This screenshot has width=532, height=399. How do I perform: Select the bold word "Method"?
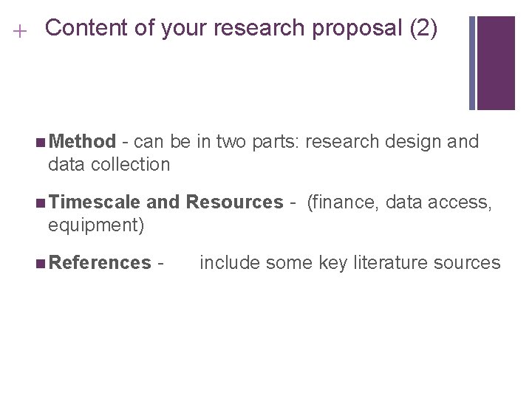(x=84, y=141)
